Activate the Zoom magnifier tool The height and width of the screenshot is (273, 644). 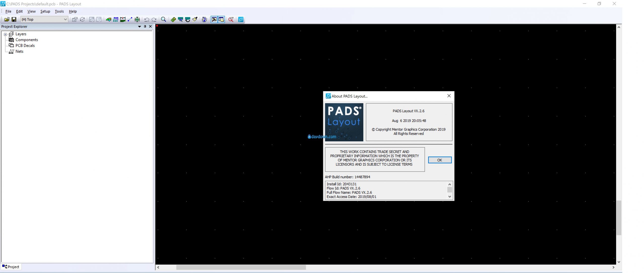click(164, 19)
